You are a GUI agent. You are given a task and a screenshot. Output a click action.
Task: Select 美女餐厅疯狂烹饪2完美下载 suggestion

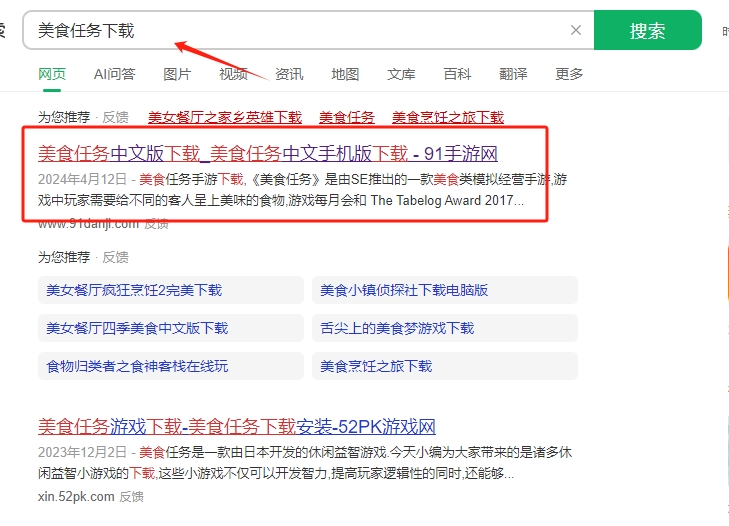tap(134, 290)
